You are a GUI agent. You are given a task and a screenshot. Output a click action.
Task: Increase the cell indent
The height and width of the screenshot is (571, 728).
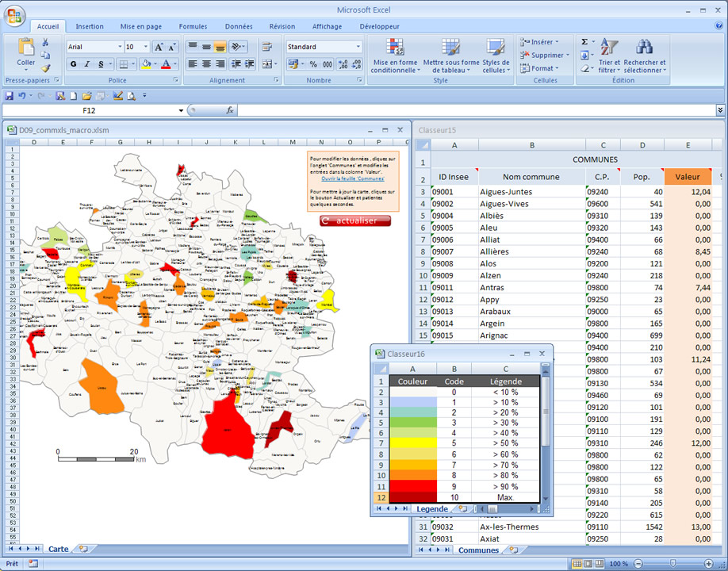250,64
